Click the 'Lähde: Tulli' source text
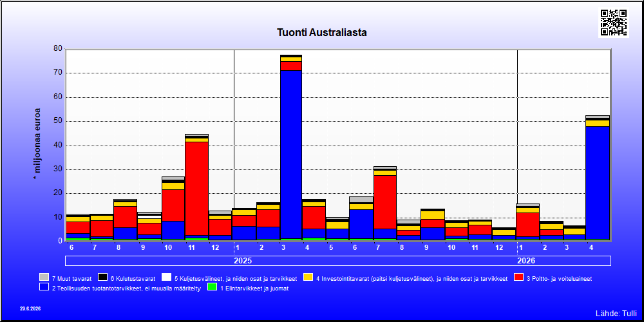 [616, 314]
